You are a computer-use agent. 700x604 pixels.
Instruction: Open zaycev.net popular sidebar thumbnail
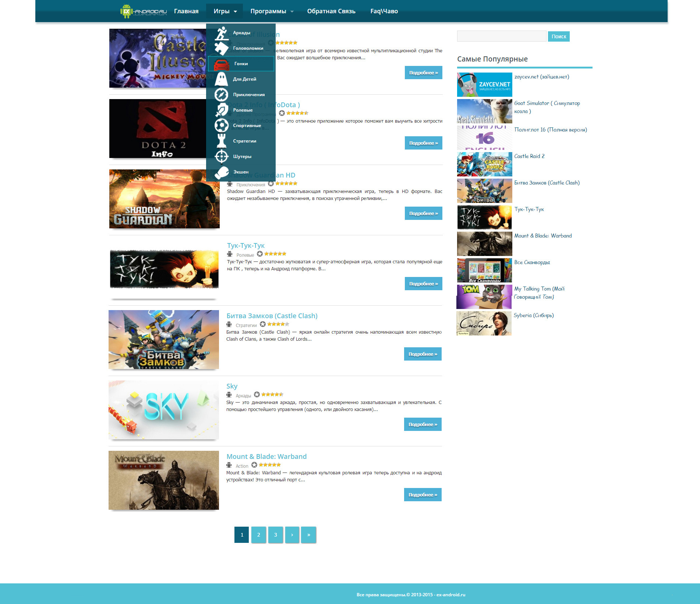[485, 85]
